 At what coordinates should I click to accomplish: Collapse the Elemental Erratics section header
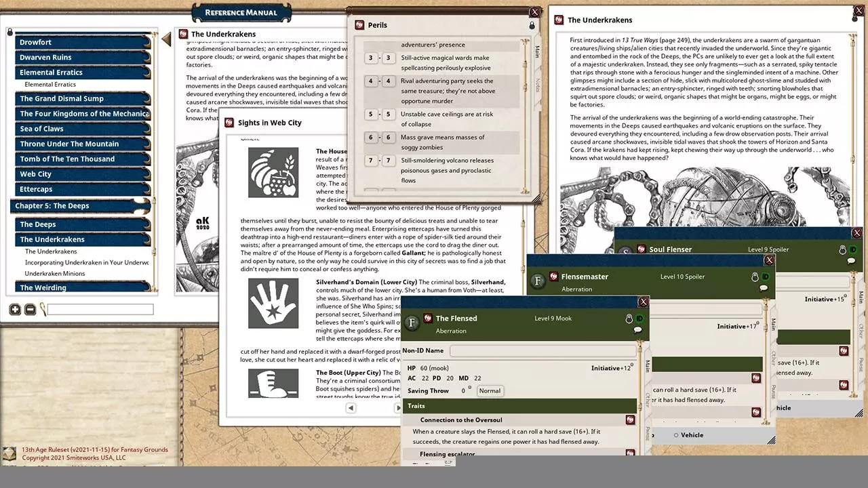click(x=82, y=73)
